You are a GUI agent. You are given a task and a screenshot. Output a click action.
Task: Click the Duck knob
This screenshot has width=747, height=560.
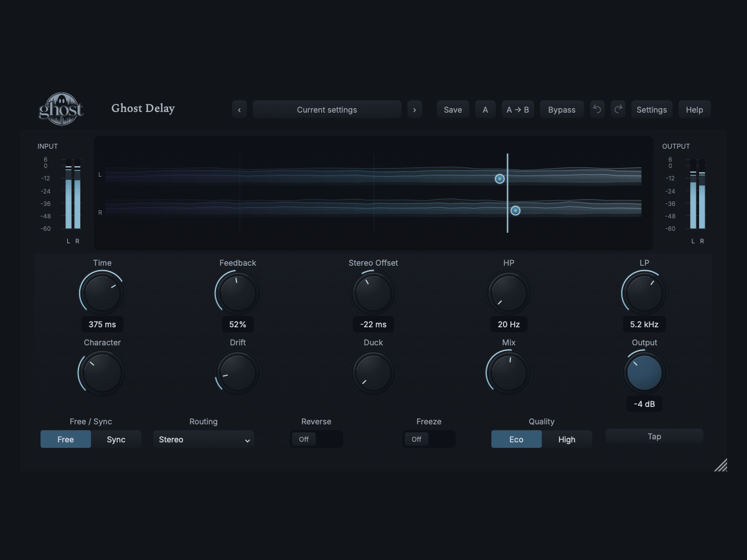374,373
